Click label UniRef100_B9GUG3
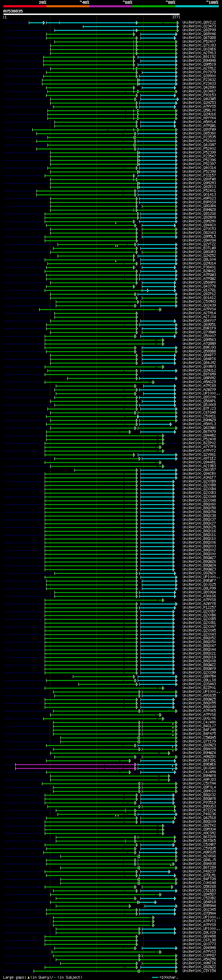The image size is (222, 980). click(199, 806)
